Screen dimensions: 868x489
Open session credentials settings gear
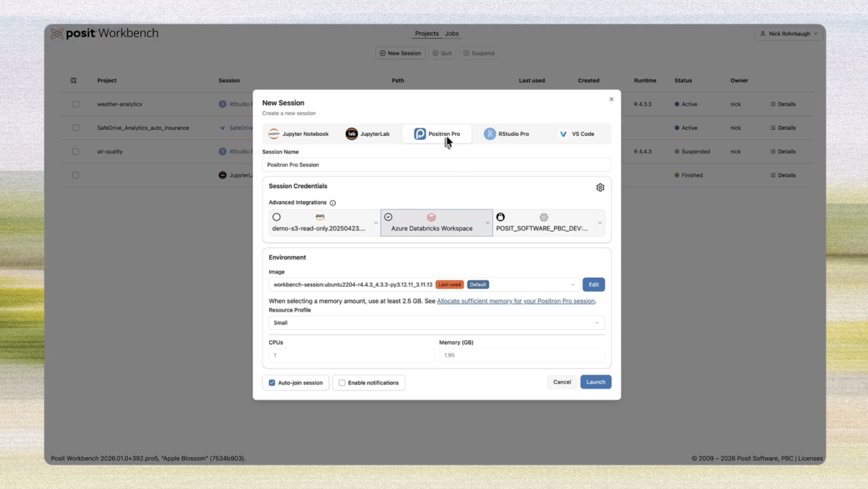click(x=600, y=188)
